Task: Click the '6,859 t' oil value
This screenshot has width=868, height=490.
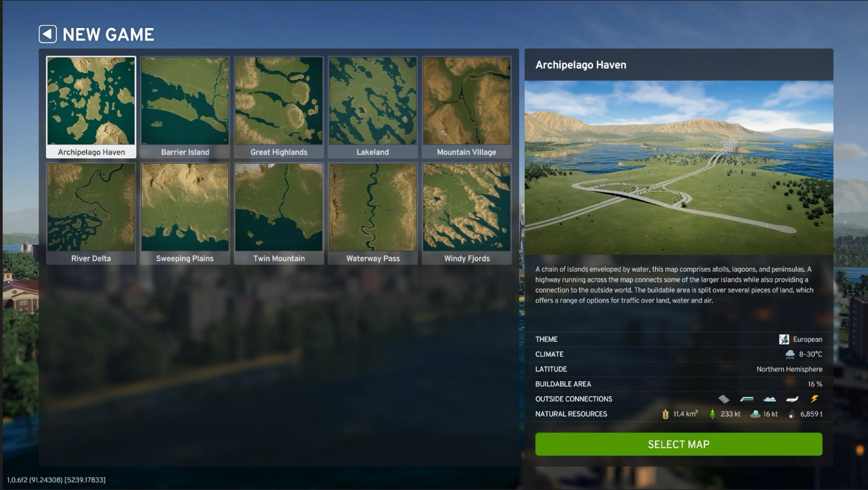Action: tap(811, 414)
